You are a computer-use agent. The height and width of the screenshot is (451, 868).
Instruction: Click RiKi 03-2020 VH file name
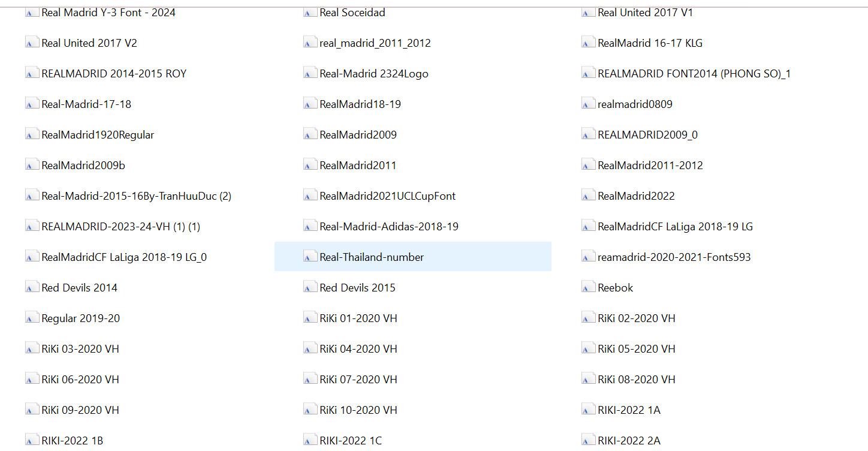click(x=80, y=349)
